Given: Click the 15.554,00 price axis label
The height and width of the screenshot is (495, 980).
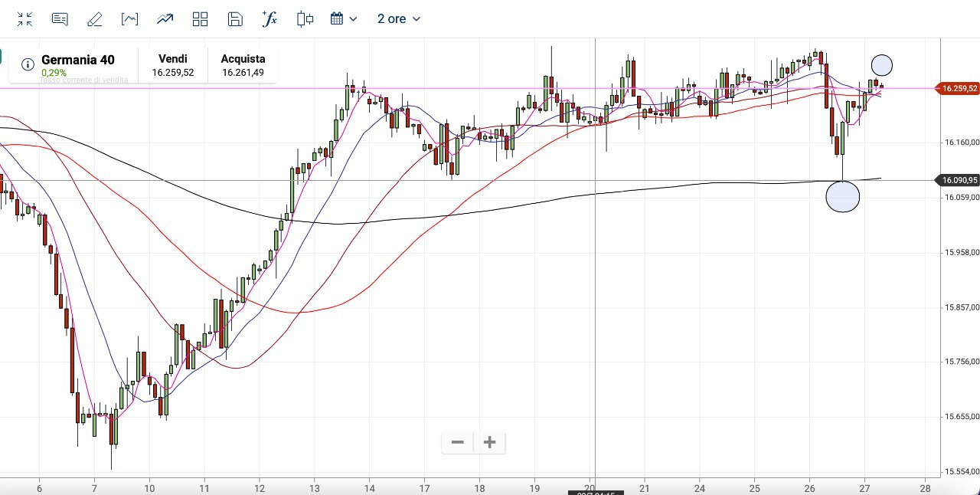Looking at the screenshot, I should tap(962, 472).
